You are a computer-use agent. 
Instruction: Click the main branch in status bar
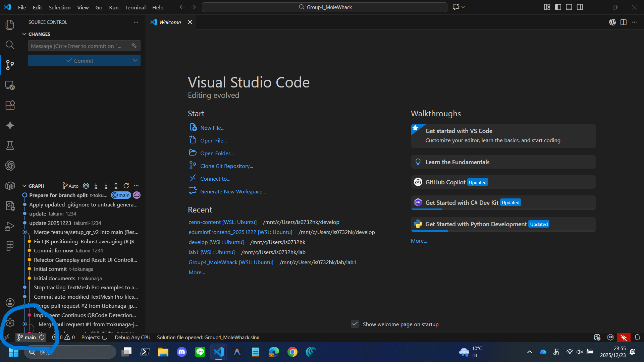tap(27, 338)
